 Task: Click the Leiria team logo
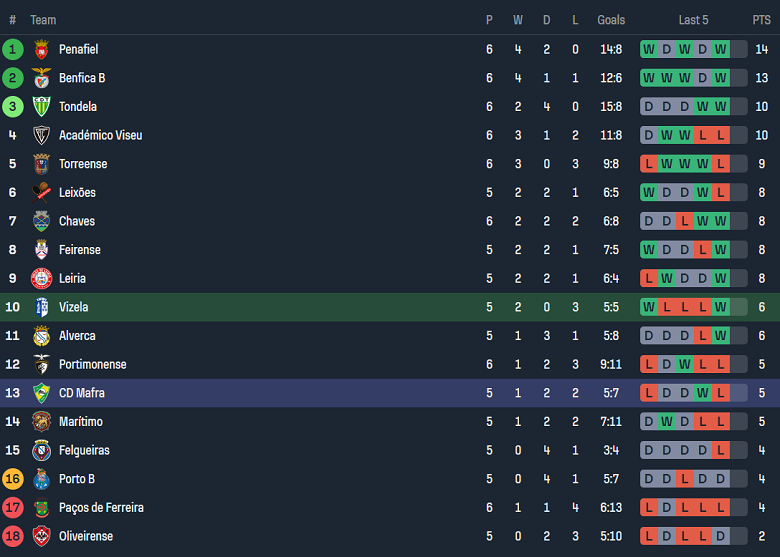coord(41,279)
